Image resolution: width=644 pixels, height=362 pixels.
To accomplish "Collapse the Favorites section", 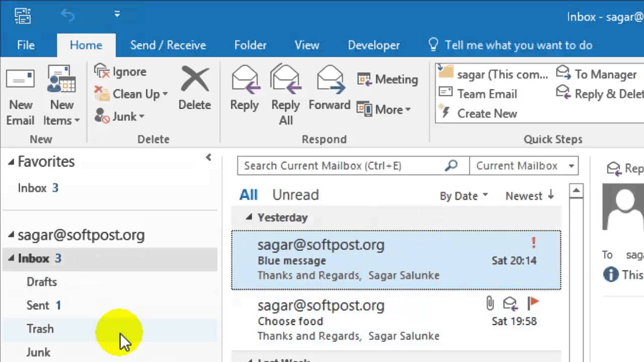I will (11, 161).
